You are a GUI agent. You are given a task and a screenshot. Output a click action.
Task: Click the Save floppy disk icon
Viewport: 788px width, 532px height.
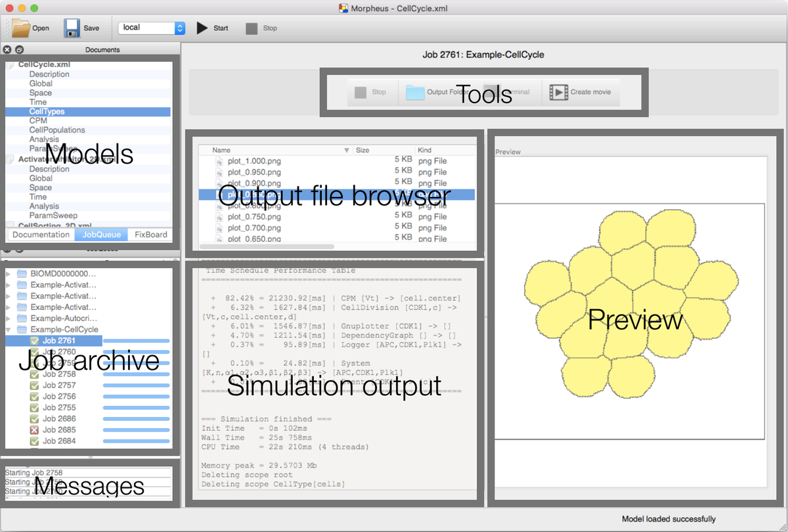pos(72,28)
